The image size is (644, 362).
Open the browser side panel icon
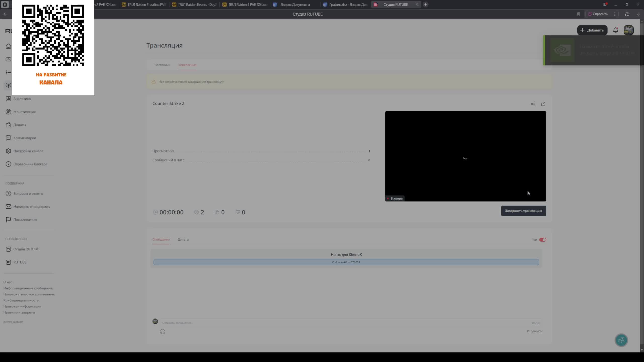[x=627, y=14]
